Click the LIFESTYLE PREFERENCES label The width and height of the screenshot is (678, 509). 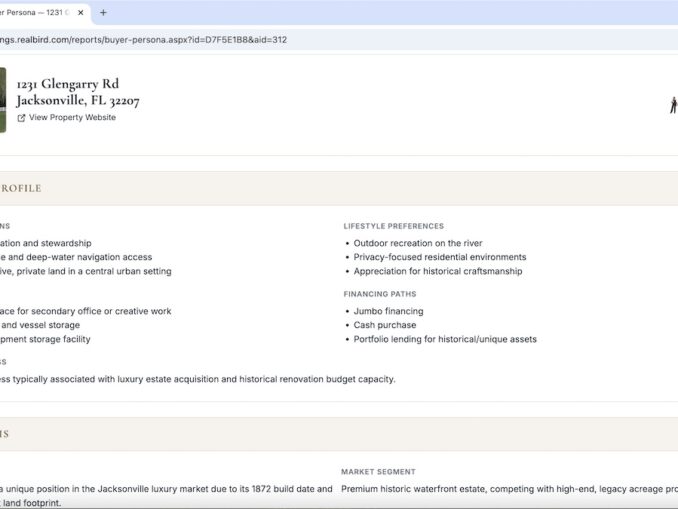pos(393,226)
